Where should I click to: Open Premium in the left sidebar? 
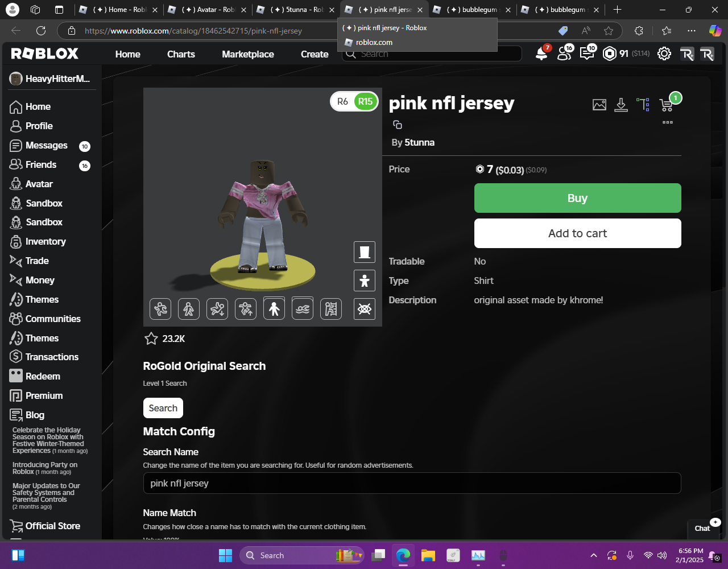point(36,395)
